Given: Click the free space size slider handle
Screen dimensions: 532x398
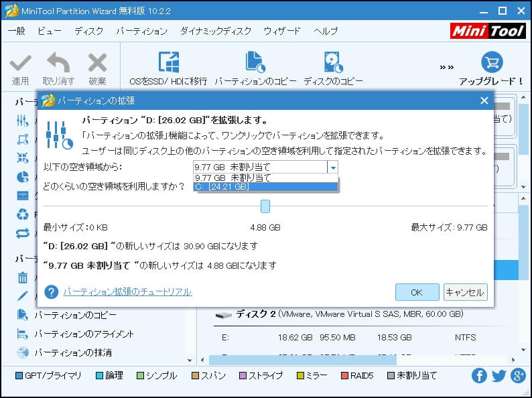Looking at the screenshot, I should (x=265, y=206).
